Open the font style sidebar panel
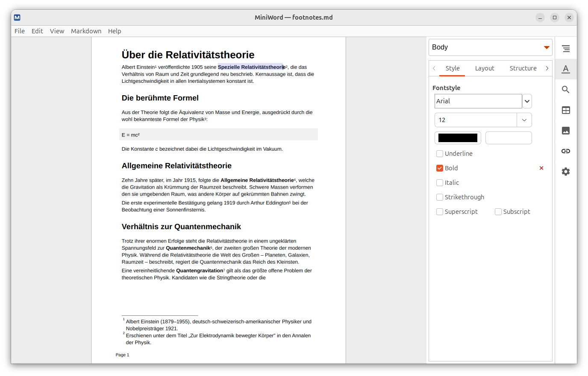588x376 pixels. click(566, 69)
